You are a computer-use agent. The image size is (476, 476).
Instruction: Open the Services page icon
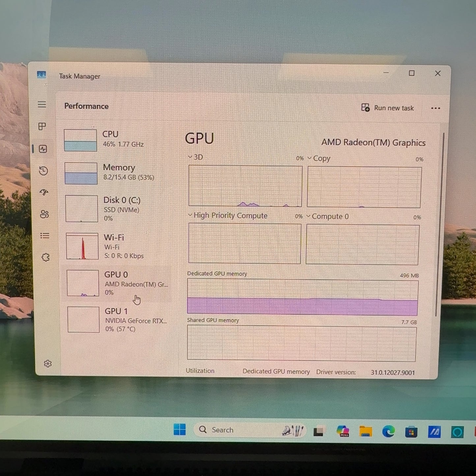pyautogui.click(x=45, y=257)
